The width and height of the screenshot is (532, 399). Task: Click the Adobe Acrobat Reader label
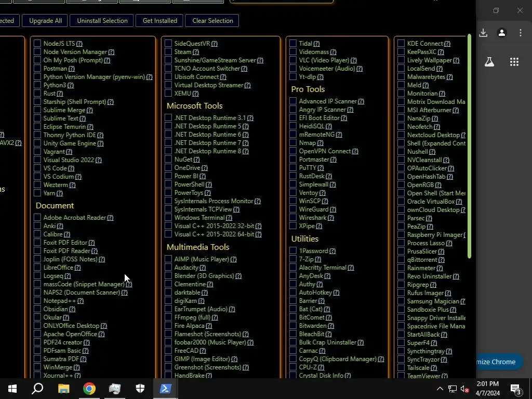(75, 218)
